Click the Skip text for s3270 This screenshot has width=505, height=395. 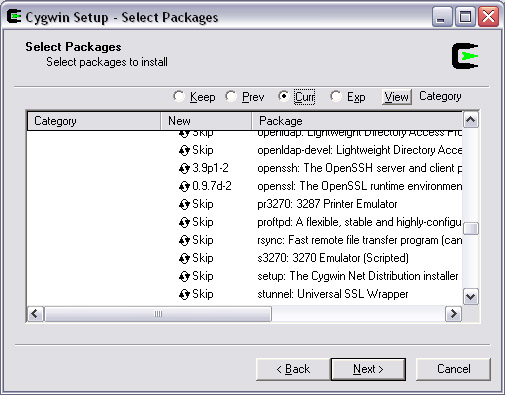(x=203, y=258)
